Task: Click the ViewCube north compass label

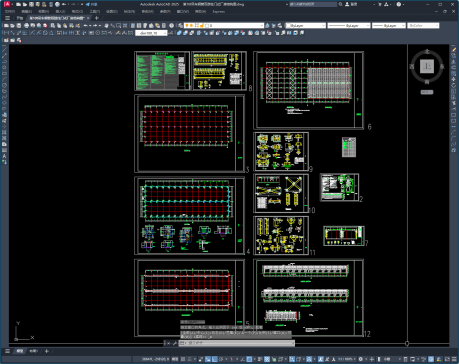Action: 427,51
